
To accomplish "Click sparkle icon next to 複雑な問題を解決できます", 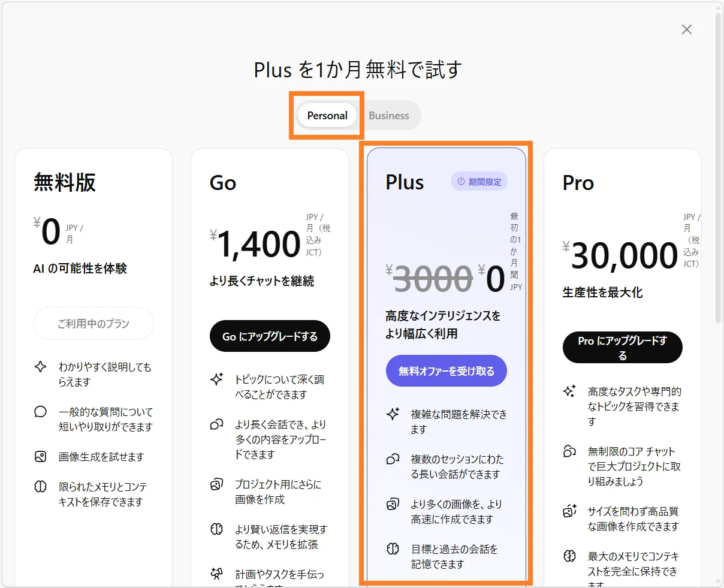I will click(393, 414).
